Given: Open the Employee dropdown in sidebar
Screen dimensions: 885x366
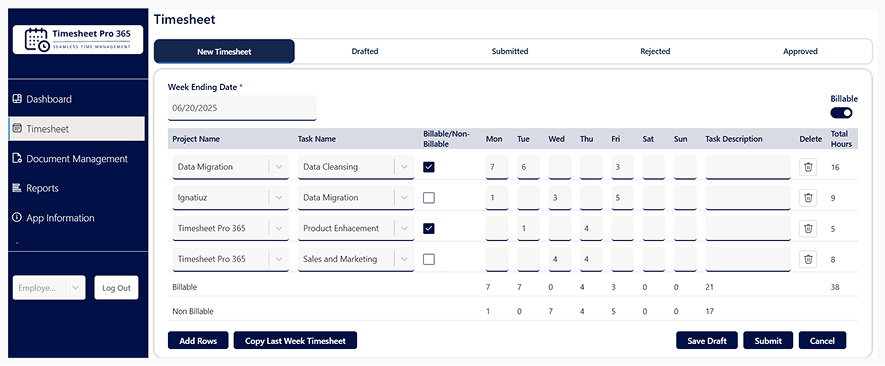Looking at the screenshot, I should click(x=49, y=288).
